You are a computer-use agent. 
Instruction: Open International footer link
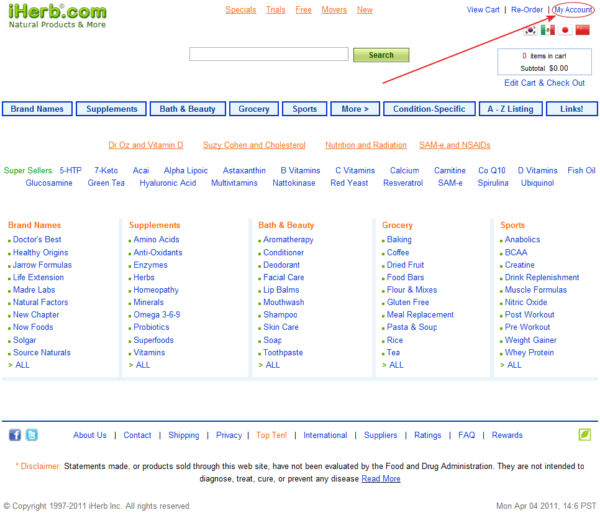(x=325, y=435)
